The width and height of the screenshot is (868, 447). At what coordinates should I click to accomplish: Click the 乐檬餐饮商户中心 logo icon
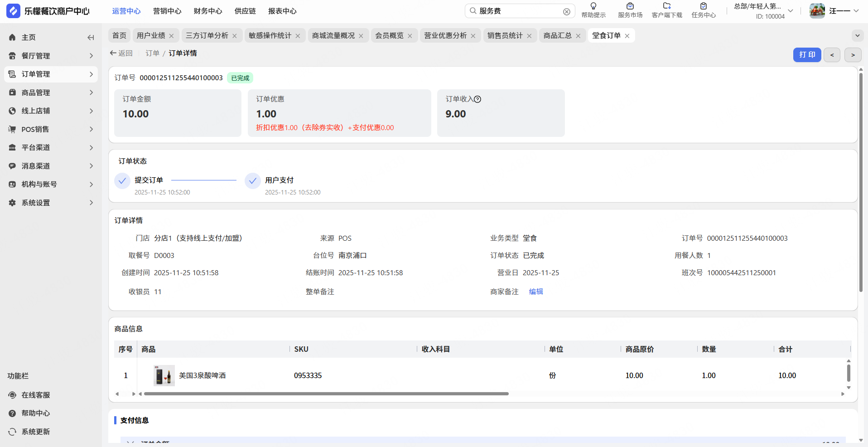pos(13,11)
